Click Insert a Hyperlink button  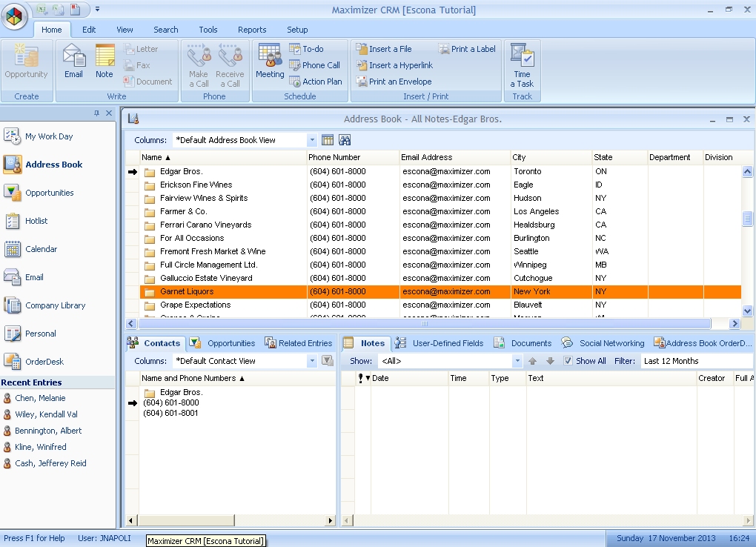pos(394,65)
